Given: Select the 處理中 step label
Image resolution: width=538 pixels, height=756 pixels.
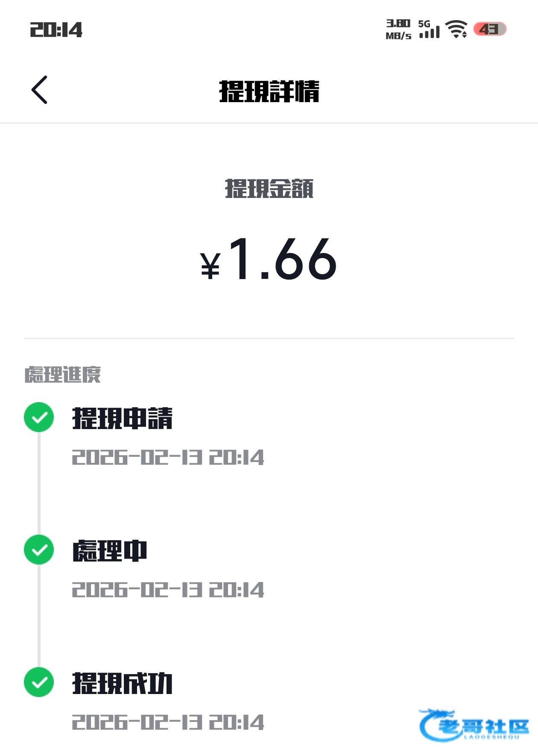Looking at the screenshot, I should pos(110,550).
